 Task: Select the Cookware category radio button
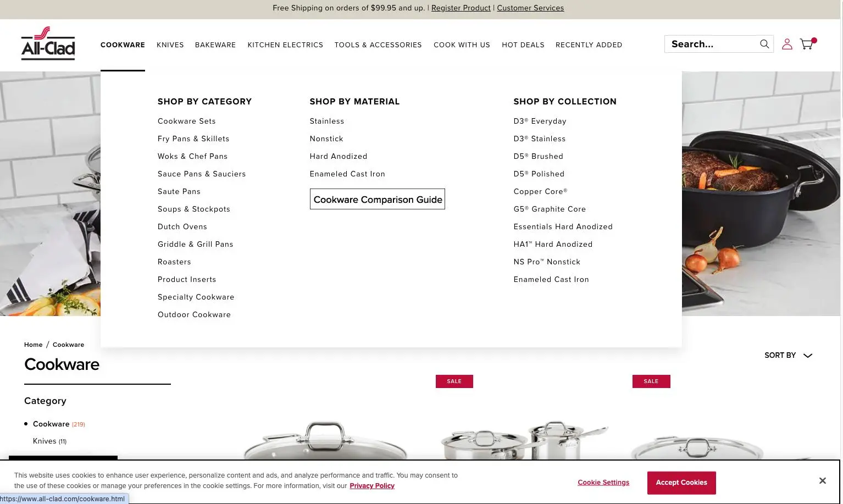25,423
